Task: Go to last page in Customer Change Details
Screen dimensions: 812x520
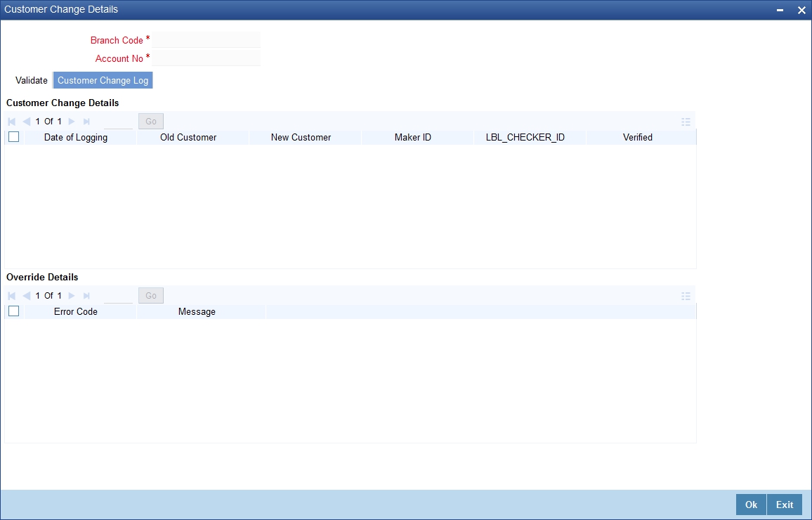Action: 86,122
